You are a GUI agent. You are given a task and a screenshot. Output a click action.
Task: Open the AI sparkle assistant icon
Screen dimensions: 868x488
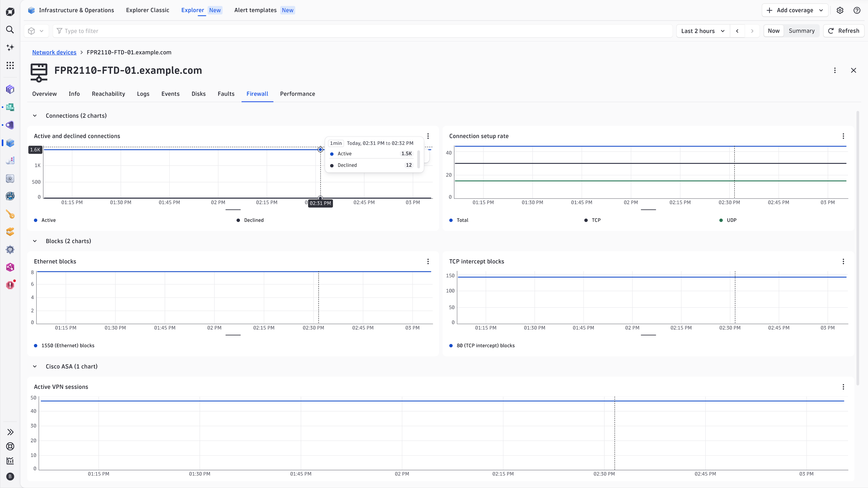click(10, 47)
